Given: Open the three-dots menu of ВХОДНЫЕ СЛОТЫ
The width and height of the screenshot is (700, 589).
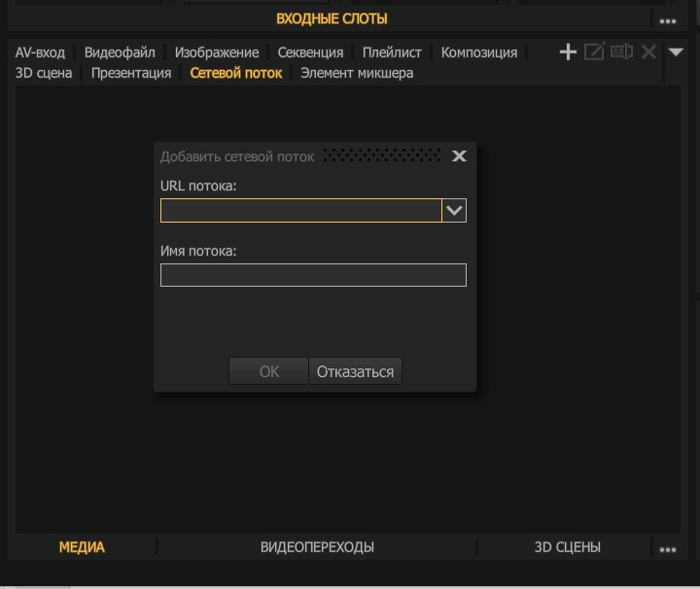Looking at the screenshot, I should 668,21.
